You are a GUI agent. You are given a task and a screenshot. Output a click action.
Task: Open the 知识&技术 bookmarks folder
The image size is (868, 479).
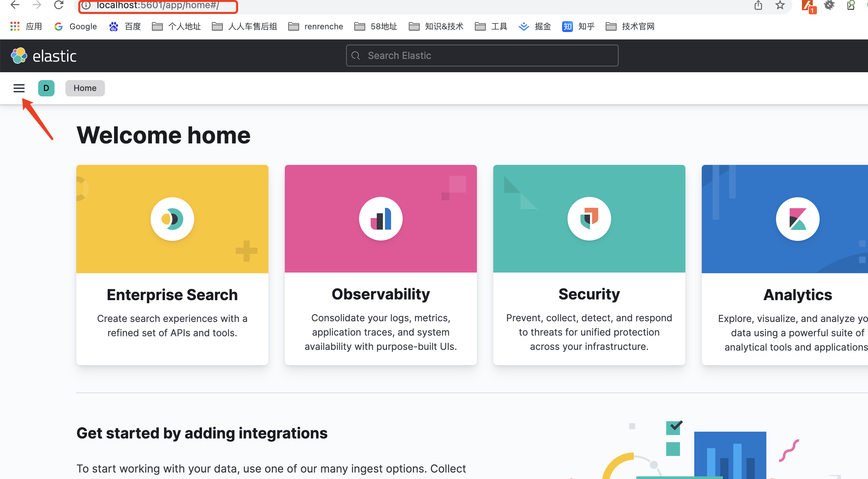tap(436, 26)
